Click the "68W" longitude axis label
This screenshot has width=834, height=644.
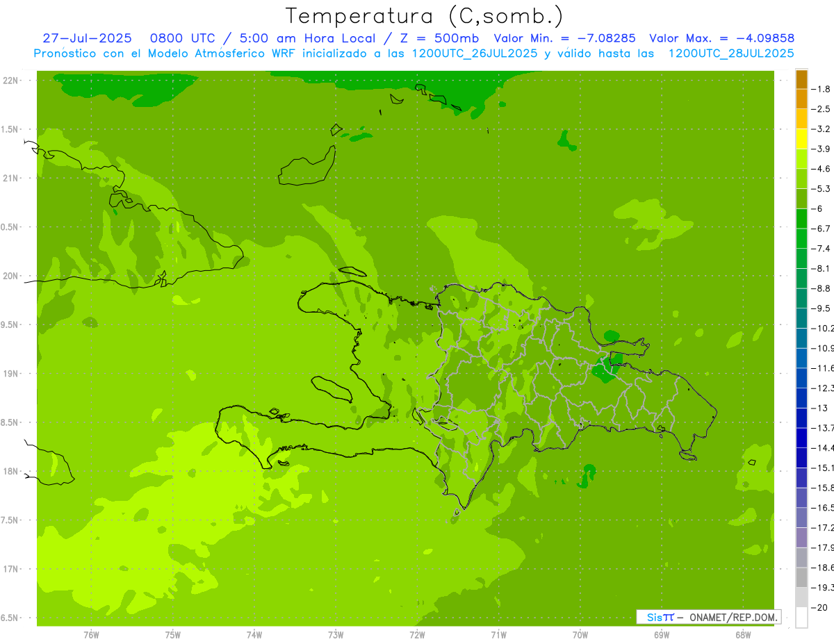[743, 635]
